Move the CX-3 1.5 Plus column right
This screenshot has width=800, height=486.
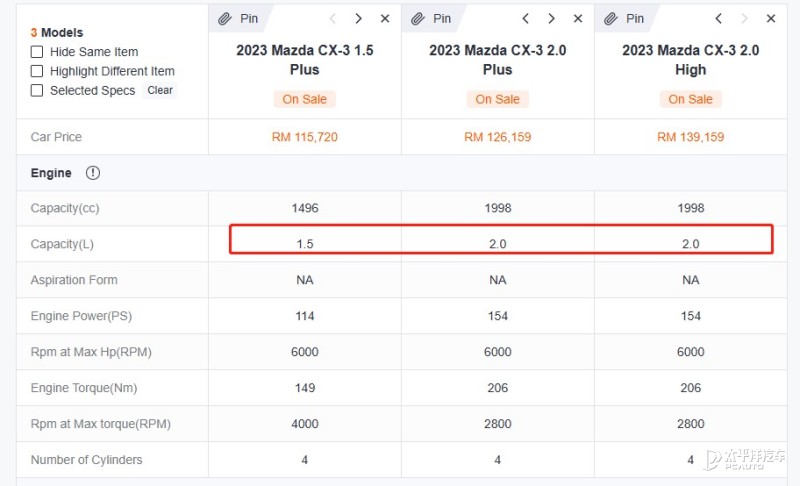[x=358, y=19]
